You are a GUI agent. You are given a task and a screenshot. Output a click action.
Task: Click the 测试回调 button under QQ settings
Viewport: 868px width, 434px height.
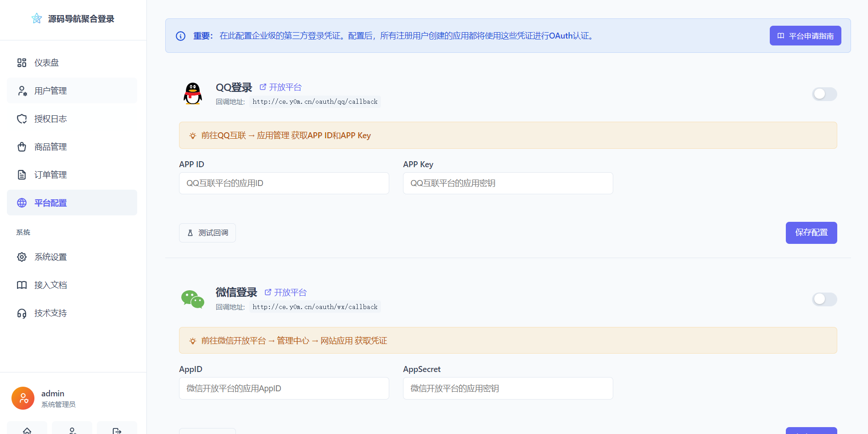pos(207,233)
